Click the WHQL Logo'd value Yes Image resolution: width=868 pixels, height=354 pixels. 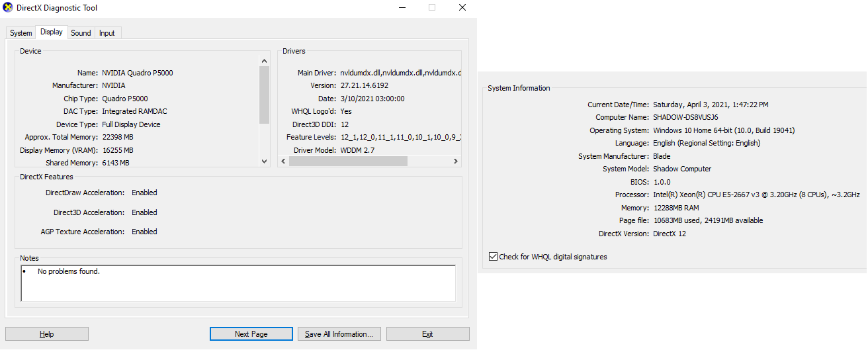point(346,111)
